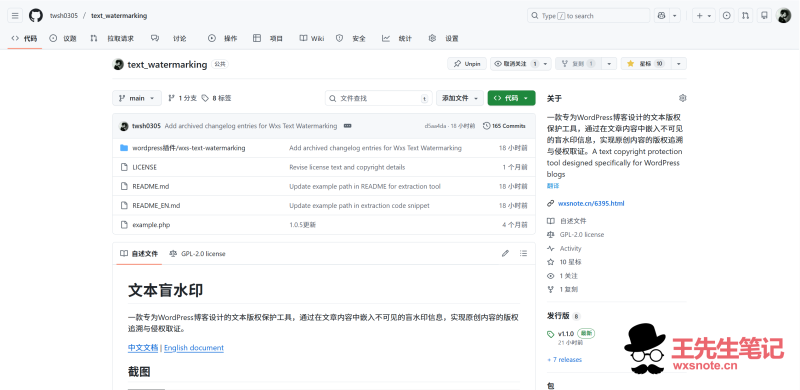Go to GitHub homepage via Octocat logo
The width and height of the screenshot is (800, 390).
tap(36, 16)
